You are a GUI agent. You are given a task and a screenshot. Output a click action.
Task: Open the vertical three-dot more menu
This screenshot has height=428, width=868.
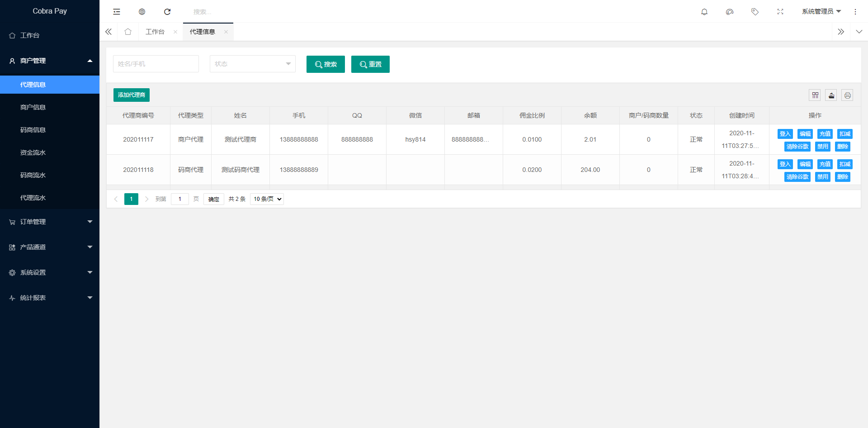coord(855,12)
